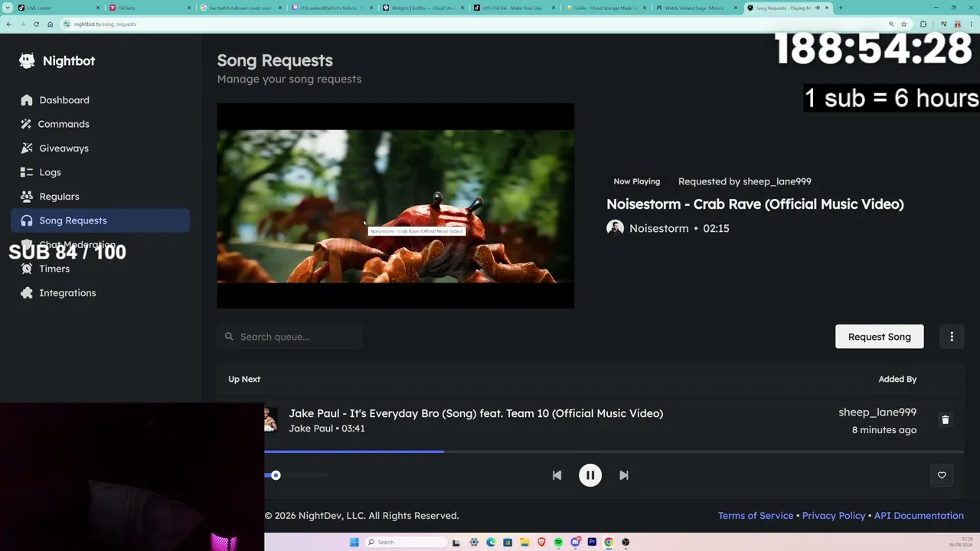
Task: Click the Giveaways party icon
Action: coord(27,148)
